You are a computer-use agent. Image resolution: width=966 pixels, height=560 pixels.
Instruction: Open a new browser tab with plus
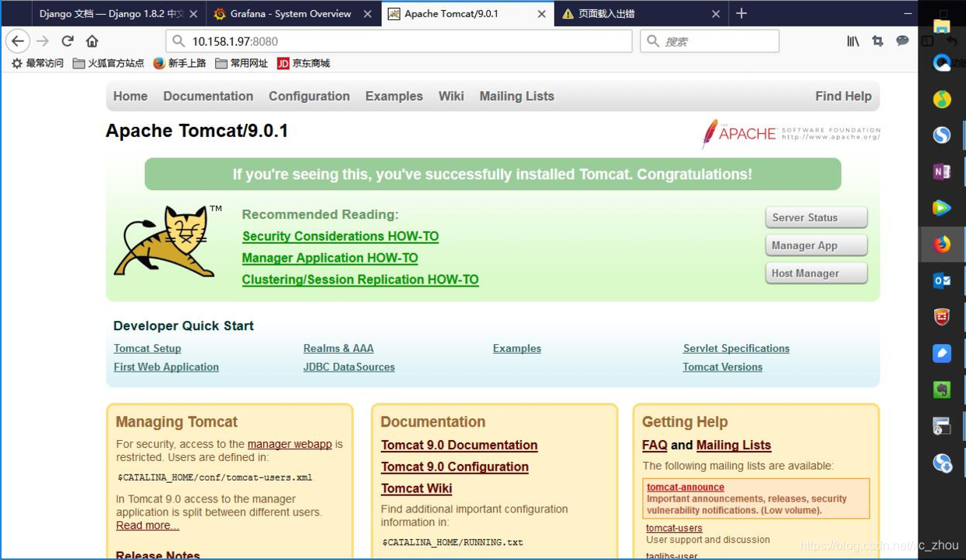point(742,13)
